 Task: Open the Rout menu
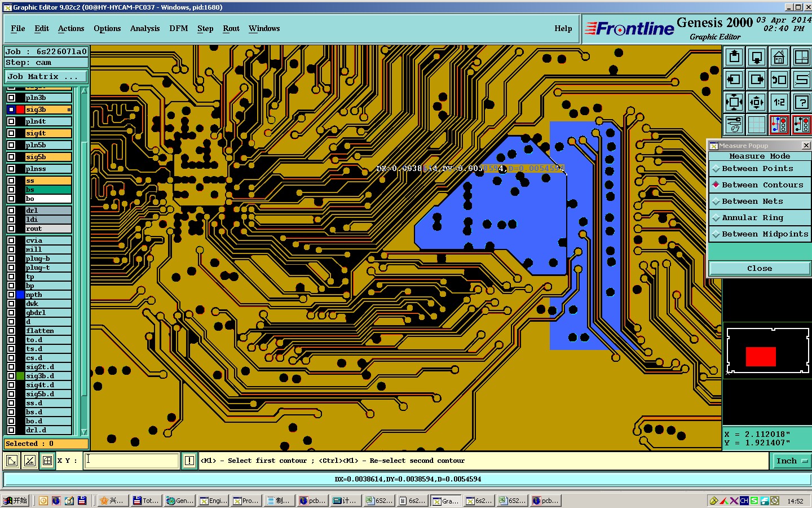[x=231, y=29]
